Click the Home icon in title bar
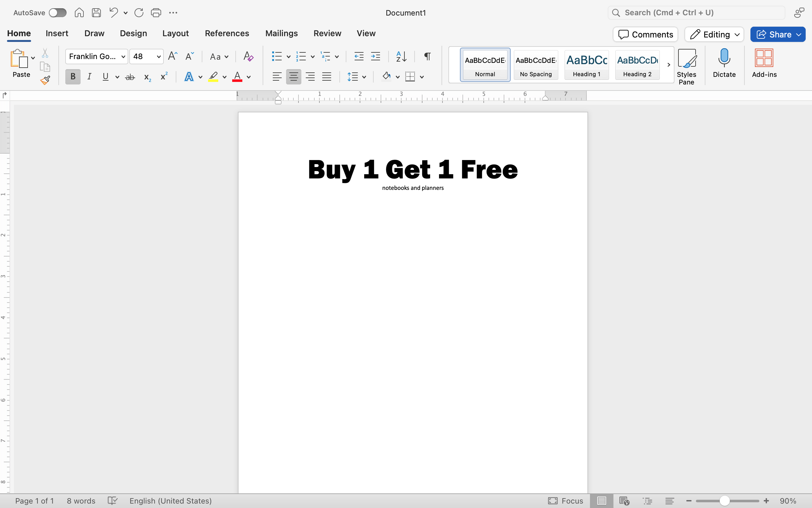 (79, 13)
